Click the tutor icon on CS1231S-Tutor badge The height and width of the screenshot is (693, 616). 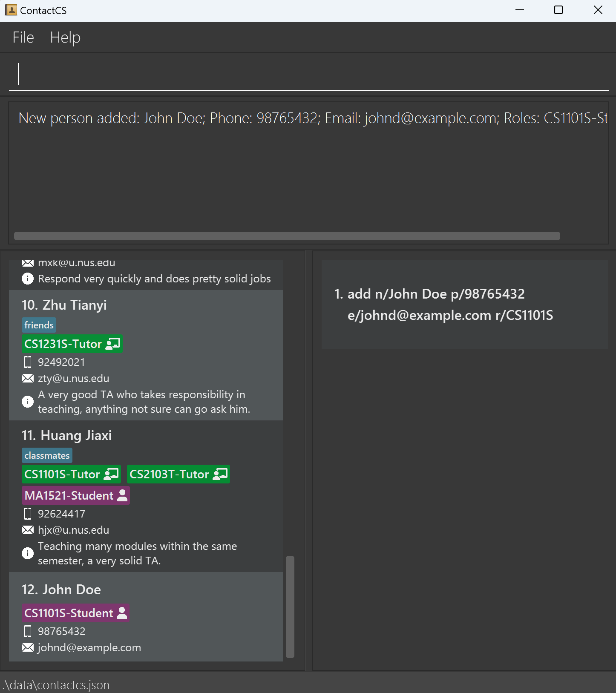point(113,344)
